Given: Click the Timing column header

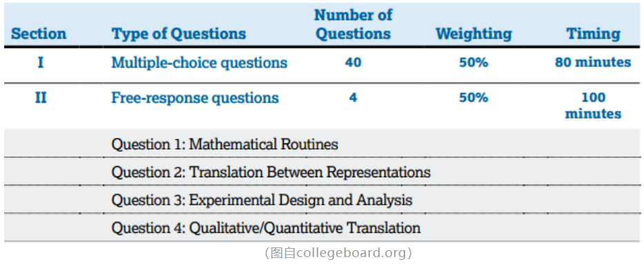Looking at the screenshot, I should pyautogui.click(x=594, y=34).
